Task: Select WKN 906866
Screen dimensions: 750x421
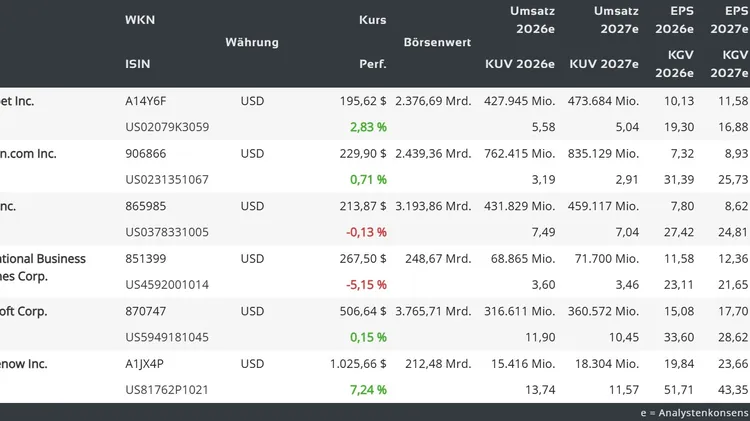Action: click(145, 154)
